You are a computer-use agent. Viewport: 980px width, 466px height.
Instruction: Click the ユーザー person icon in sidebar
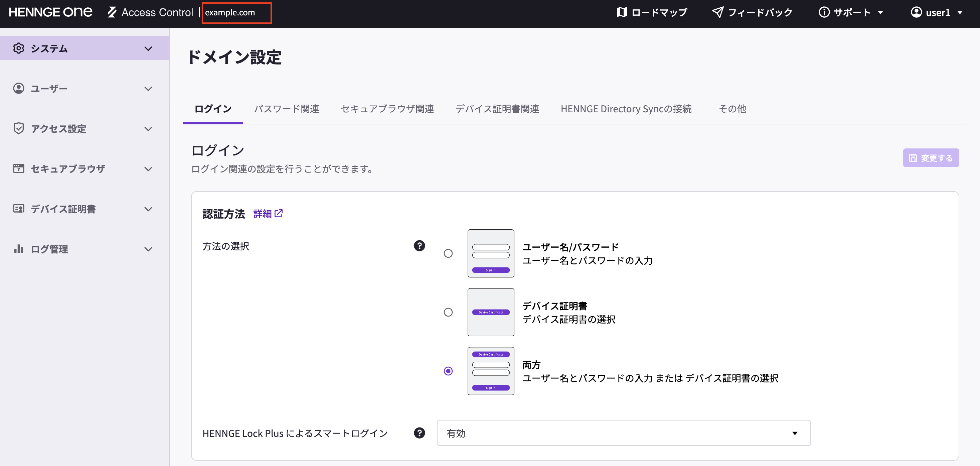(19, 88)
